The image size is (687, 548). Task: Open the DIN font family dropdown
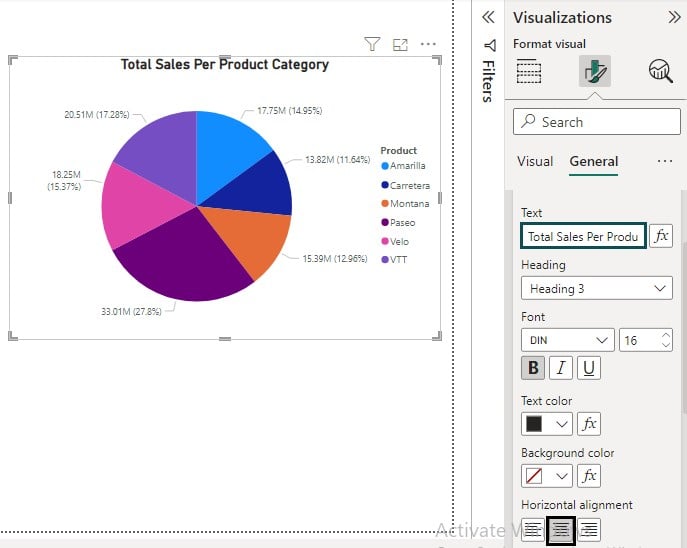pyautogui.click(x=568, y=340)
